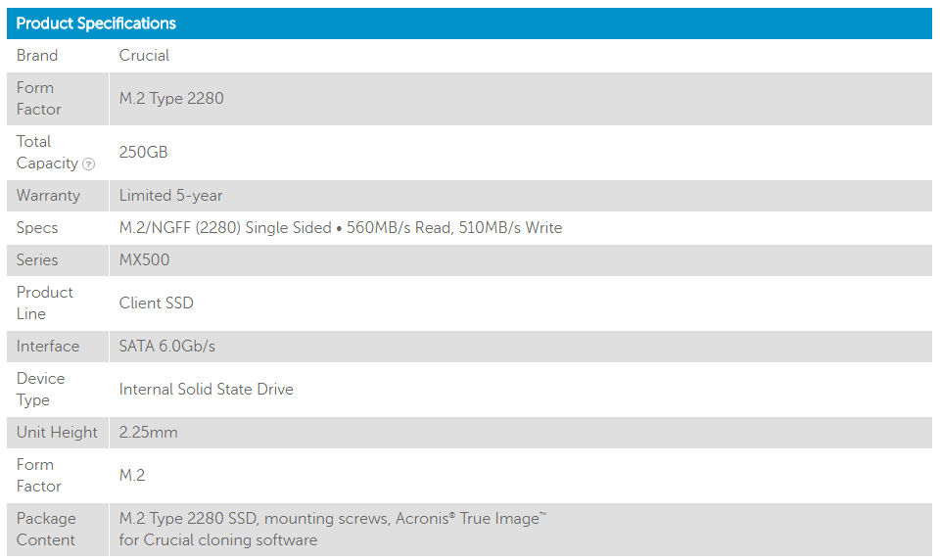Click the Specs read/write speed text

pos(340,228)
